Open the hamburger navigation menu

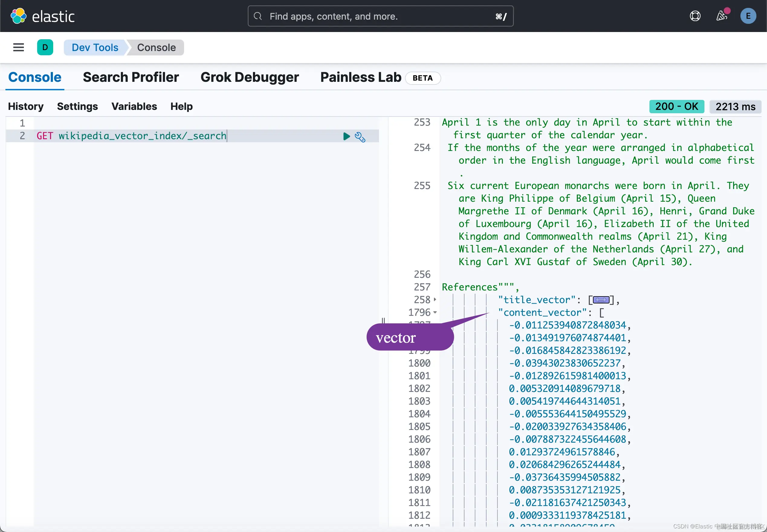coord(18,47)
